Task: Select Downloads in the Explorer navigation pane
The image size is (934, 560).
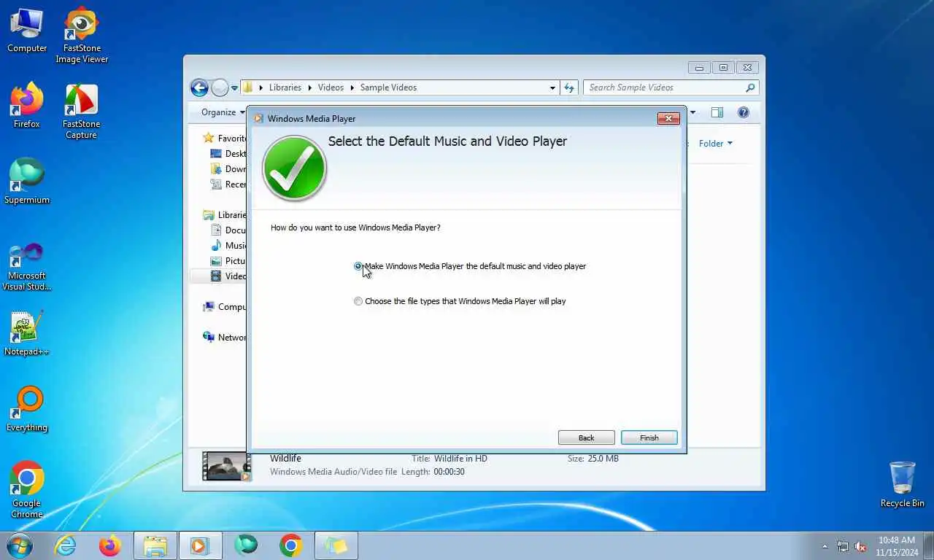Action: 228,169
